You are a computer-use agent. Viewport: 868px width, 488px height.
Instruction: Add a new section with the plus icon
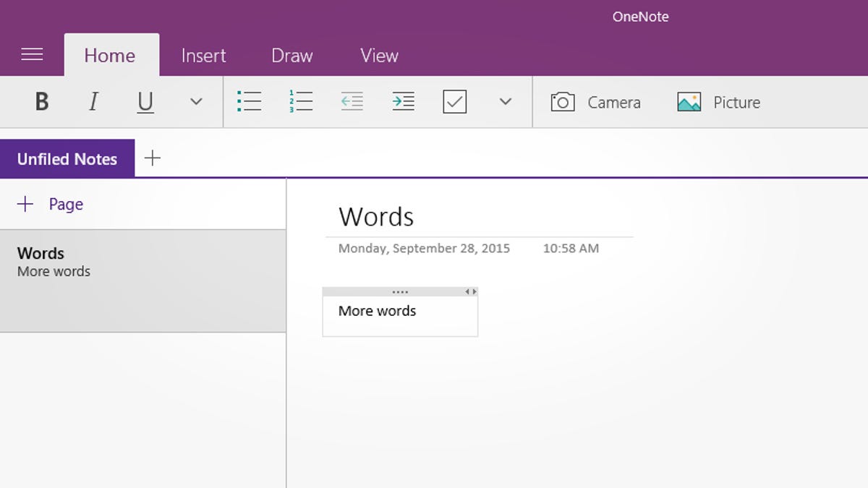[x=153, y=158]
